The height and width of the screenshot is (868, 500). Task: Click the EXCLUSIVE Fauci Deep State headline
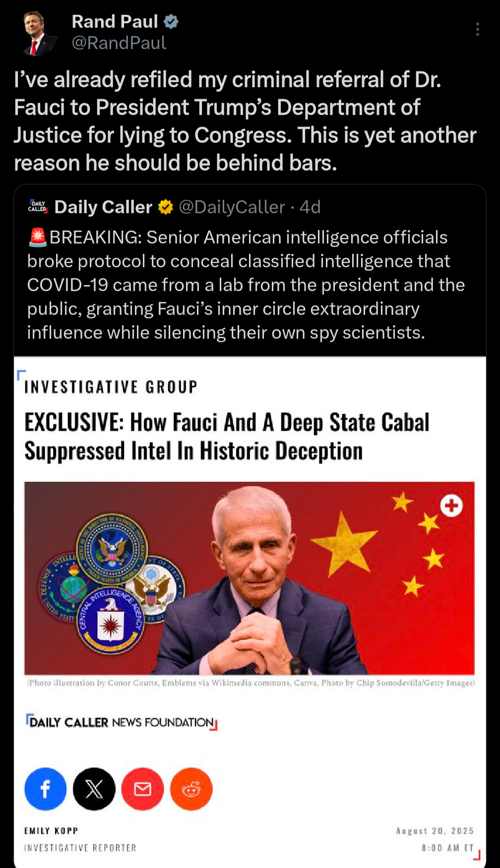(x=227, y=436)
